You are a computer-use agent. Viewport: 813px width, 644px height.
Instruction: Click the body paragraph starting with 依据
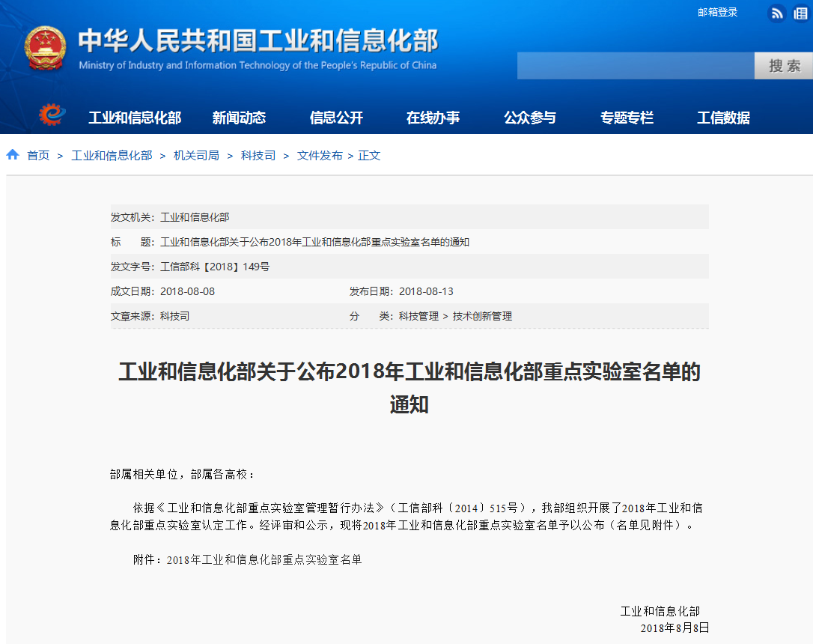click(406, 517)
